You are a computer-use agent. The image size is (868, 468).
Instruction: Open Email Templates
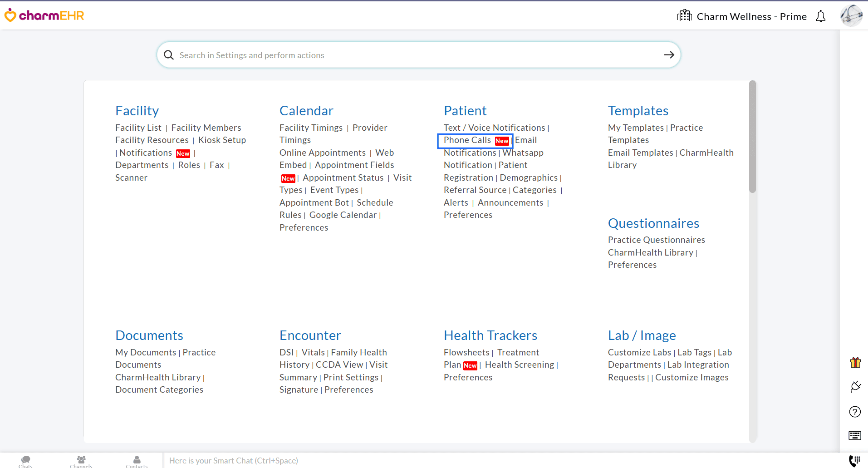[x=641, y=153]
